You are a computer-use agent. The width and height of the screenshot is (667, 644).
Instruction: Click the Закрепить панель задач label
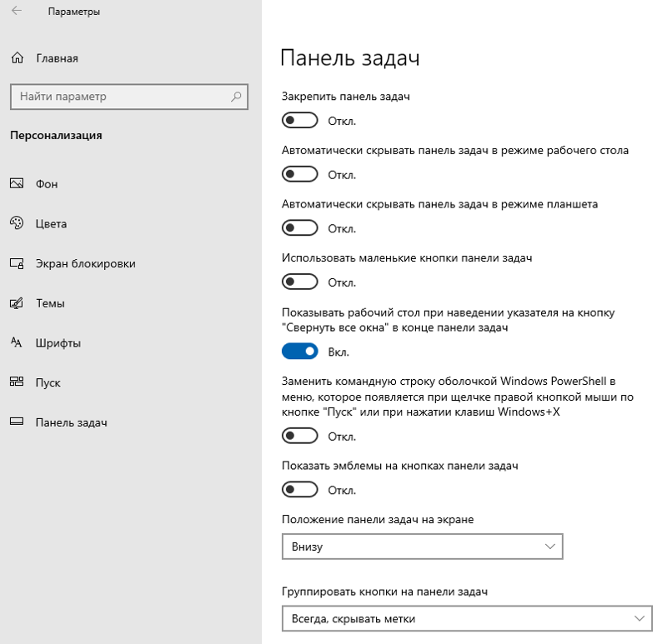(346, 97)
